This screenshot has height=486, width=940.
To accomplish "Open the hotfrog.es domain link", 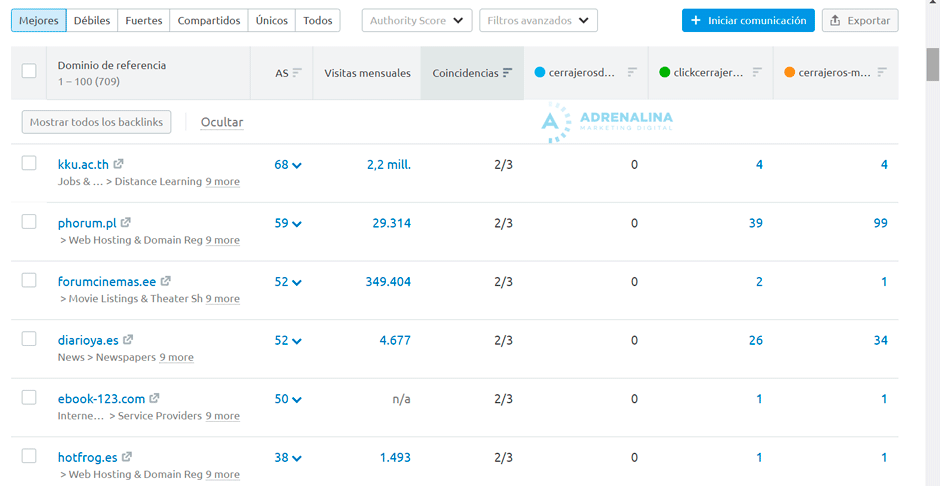I will 88,458.
